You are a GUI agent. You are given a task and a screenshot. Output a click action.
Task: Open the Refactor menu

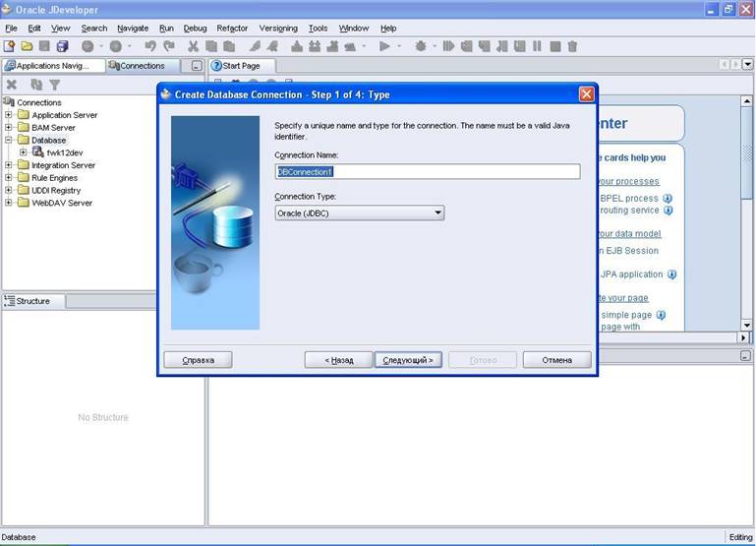(232, 29)
